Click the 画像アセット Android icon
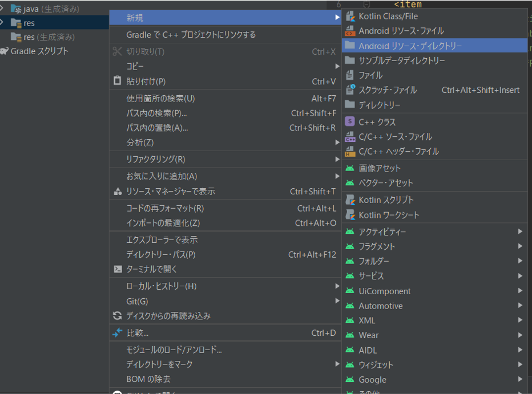Image resolution: width=532 pixels, height=394 pixels. point(350,168)
